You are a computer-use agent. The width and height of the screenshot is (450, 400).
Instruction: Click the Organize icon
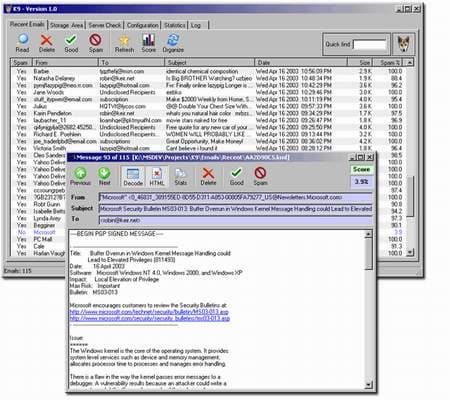173,43
